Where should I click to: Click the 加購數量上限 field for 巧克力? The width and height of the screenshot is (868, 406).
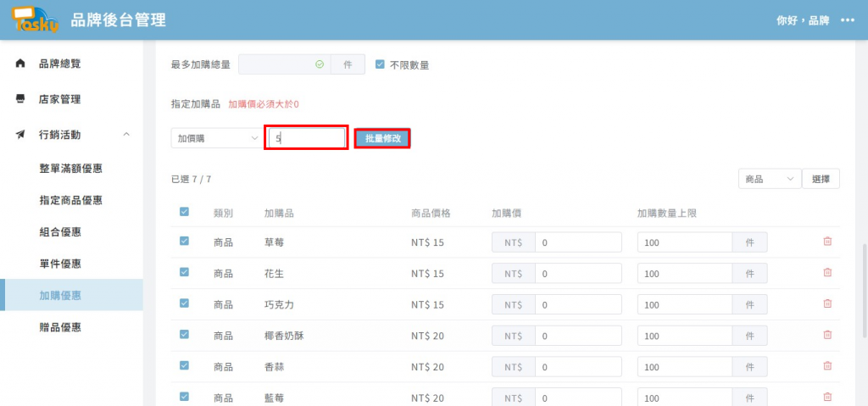(685, 304)
